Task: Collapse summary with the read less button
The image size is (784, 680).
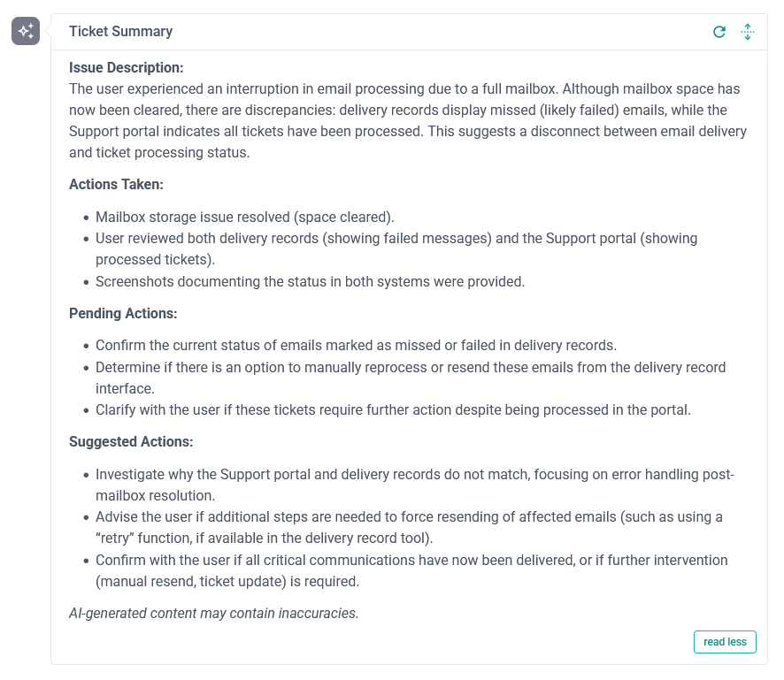Action: click(725, 642)
